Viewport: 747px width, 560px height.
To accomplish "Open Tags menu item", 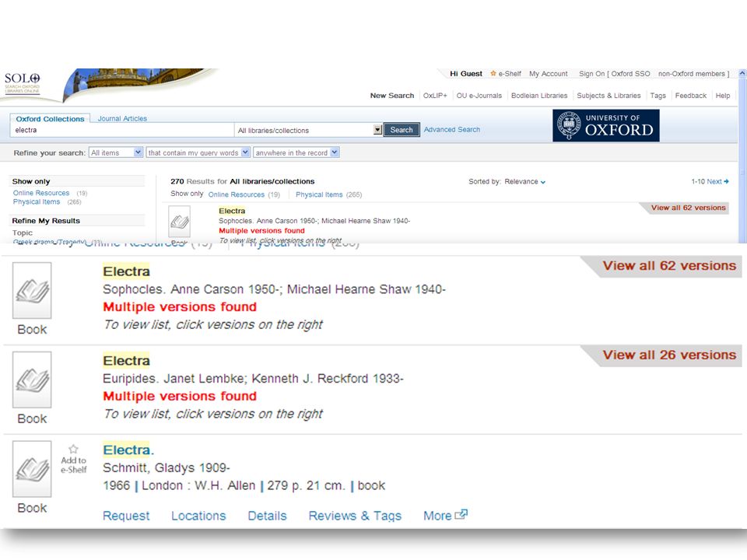I will tap(658, 95).
